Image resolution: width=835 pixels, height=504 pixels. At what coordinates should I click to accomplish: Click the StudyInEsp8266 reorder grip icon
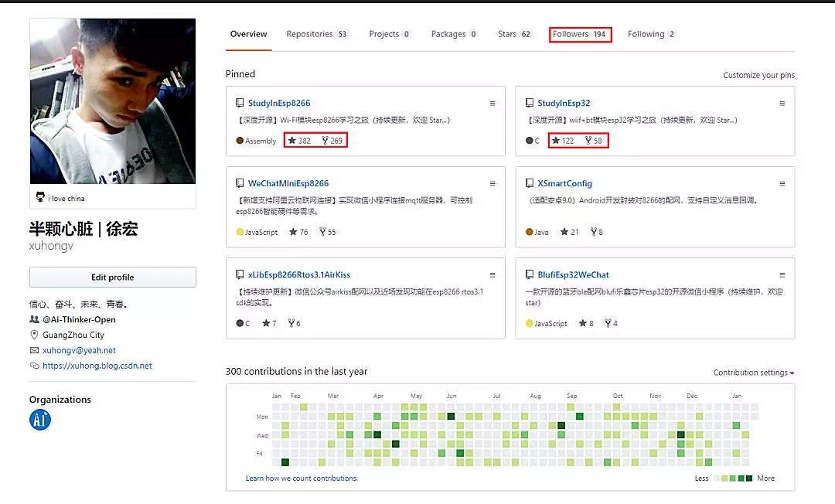[492, 104]
